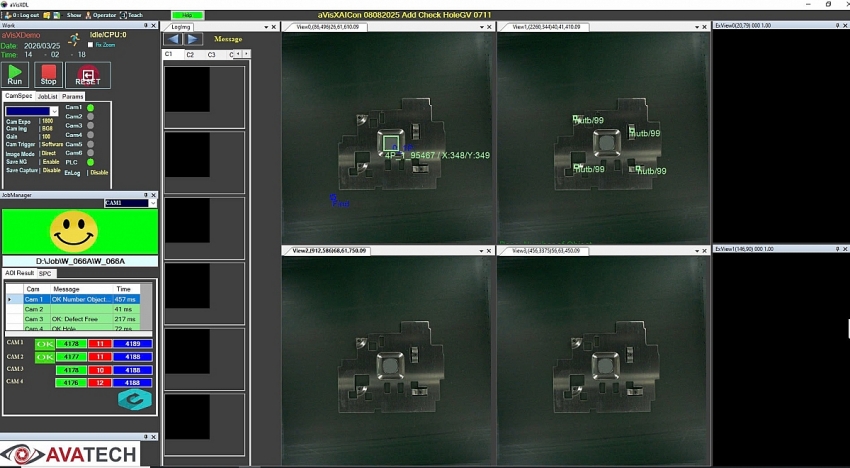This screenshot has height=468, width=850.
Task: Click the left arrow in LogImg
Action: pyautogui.click(x=173, y=39)
